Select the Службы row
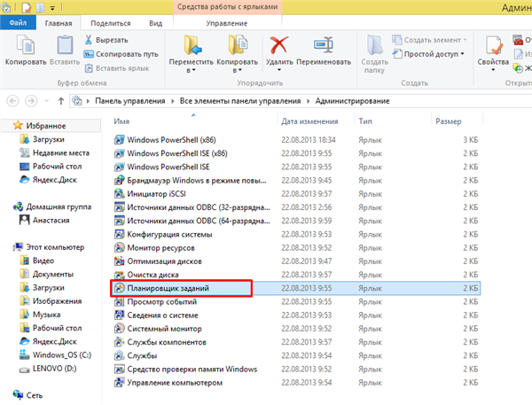The width and height of the screenshot is (532, 405). (x=296, y=355)
